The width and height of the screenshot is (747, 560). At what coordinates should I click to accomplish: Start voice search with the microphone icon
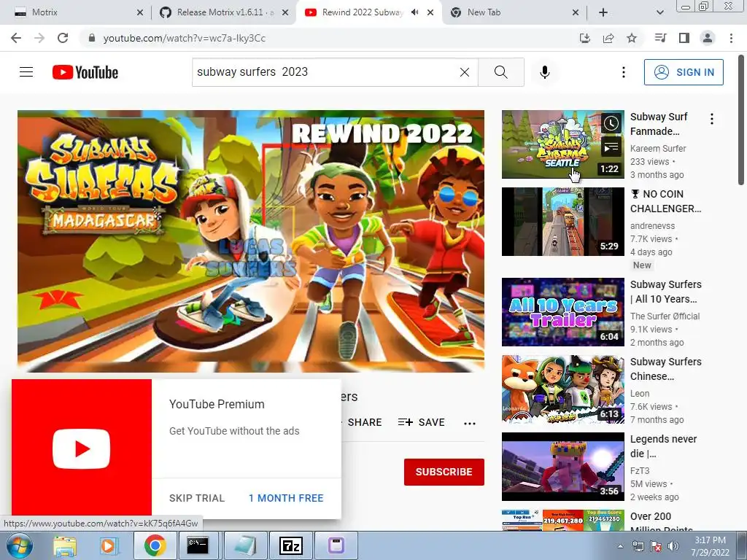pyautogui.click(x=545, y=72)
